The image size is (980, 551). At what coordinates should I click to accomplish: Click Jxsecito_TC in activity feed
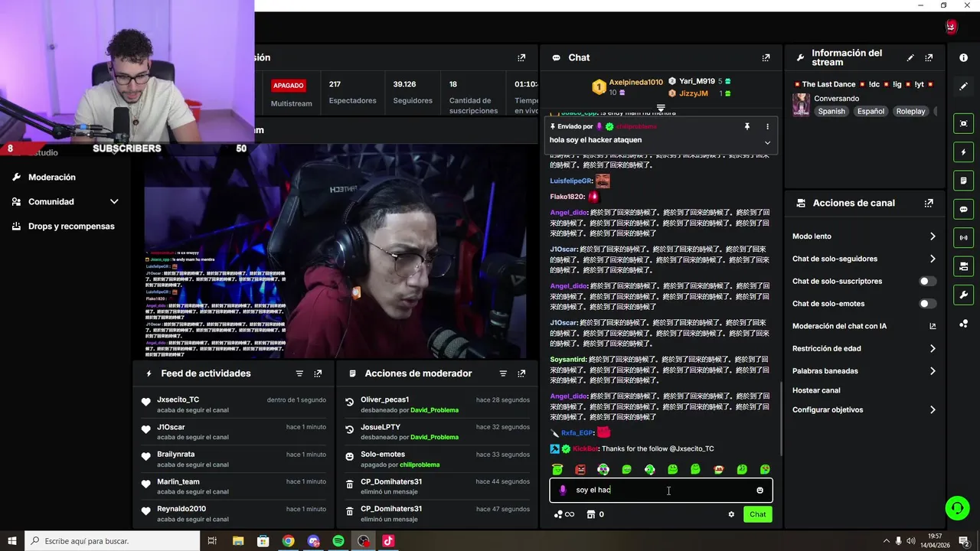point(178,399)
